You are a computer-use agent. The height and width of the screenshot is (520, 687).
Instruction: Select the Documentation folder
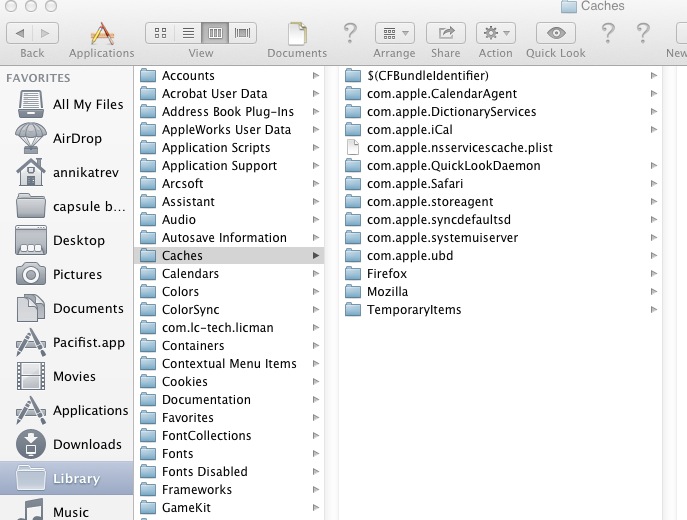pos(229,400)
